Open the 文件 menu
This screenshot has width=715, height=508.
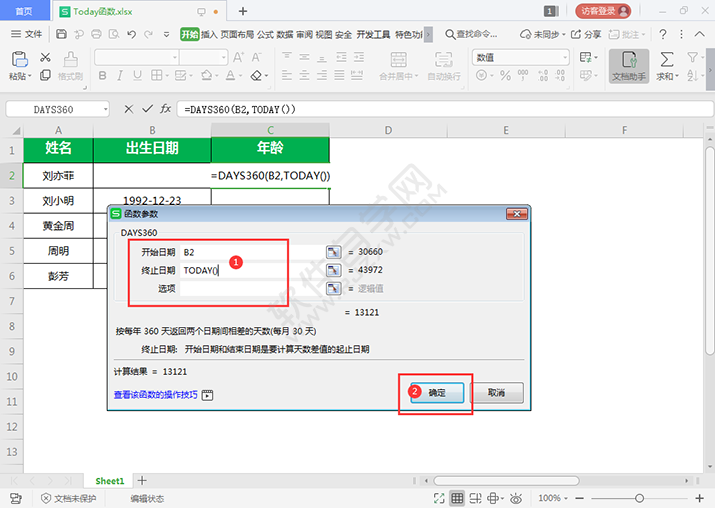coord(26,34)
